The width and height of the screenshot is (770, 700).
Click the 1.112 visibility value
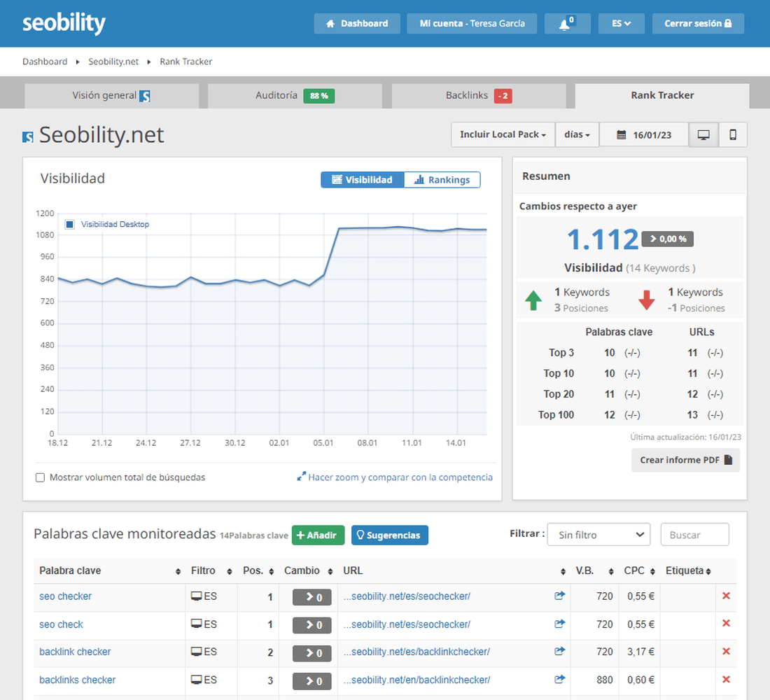click(603, 239)
